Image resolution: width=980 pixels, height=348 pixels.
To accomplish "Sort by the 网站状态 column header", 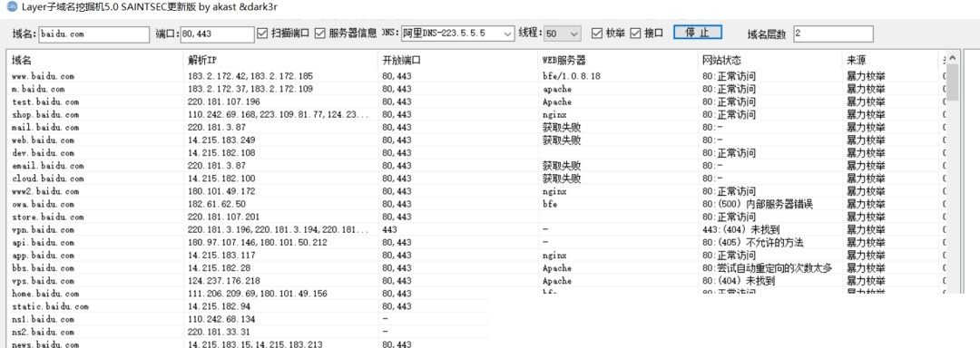I will point(769,61).
